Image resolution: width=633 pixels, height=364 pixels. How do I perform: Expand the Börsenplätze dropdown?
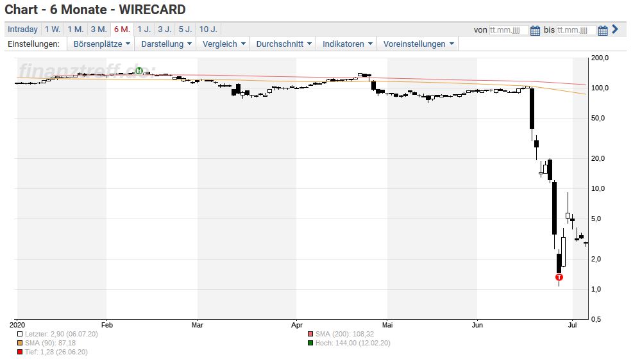(101, 44)
